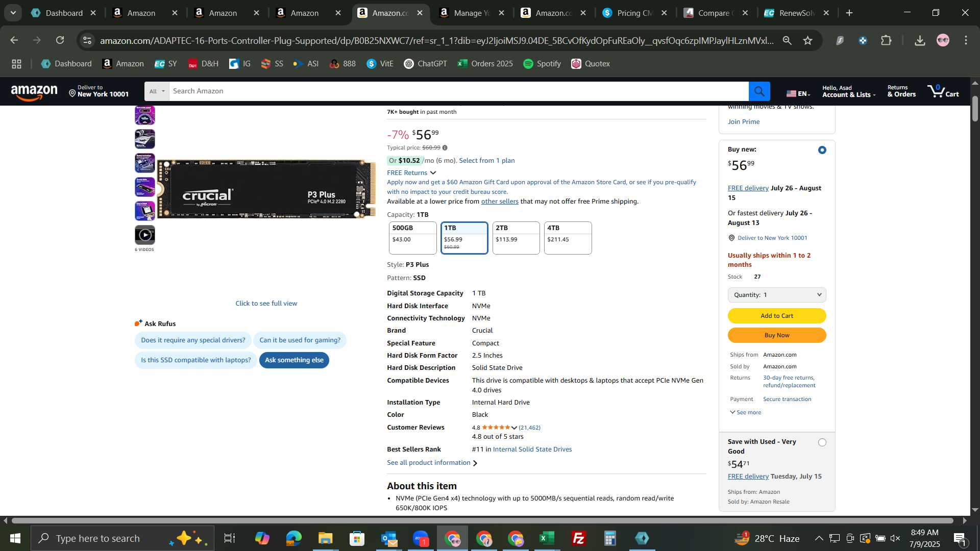Click the search magnifier button

click(x=759, y=91)
